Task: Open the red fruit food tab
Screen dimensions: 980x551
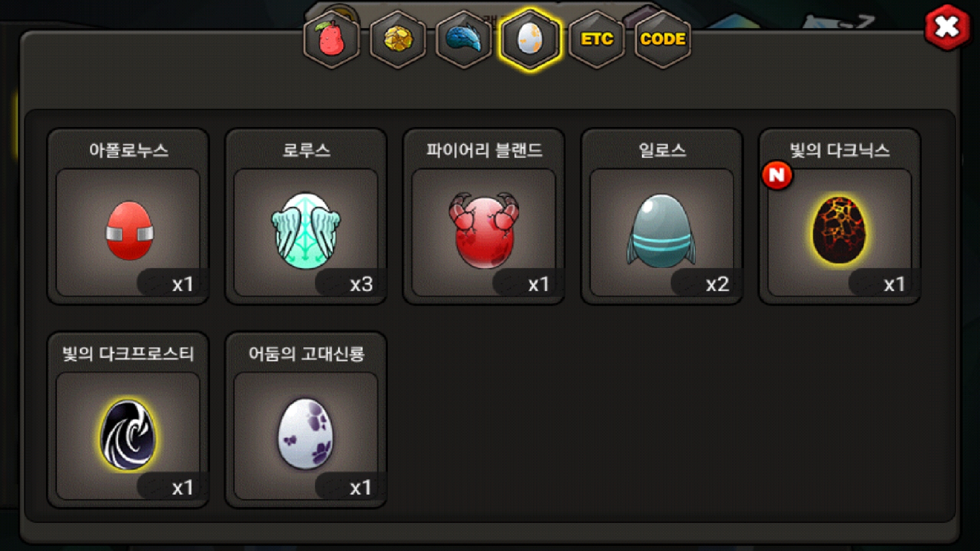Action: (x=331, y=39)
